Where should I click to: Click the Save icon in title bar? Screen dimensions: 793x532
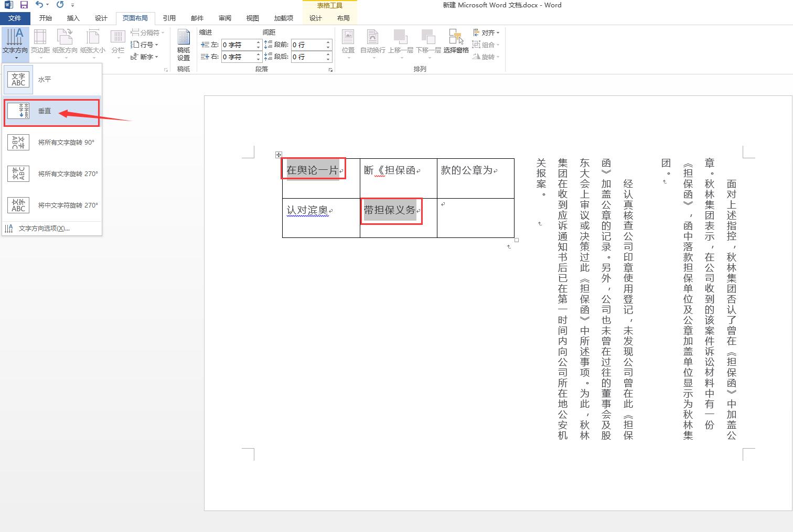click(24, 5)
